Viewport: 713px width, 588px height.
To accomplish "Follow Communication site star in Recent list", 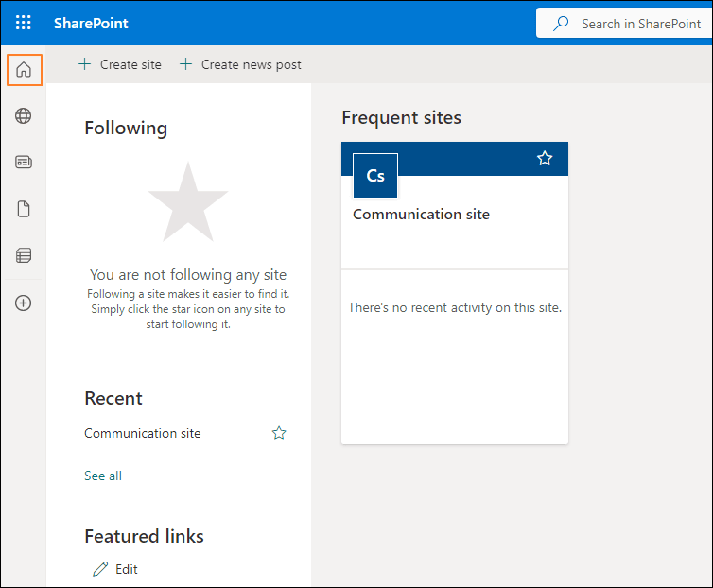I will pos(279,433).
